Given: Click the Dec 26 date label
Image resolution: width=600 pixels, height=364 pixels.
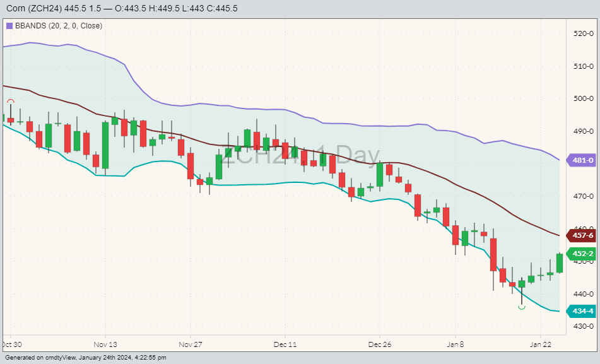Looking at the screenshot, I should (380, 344).
